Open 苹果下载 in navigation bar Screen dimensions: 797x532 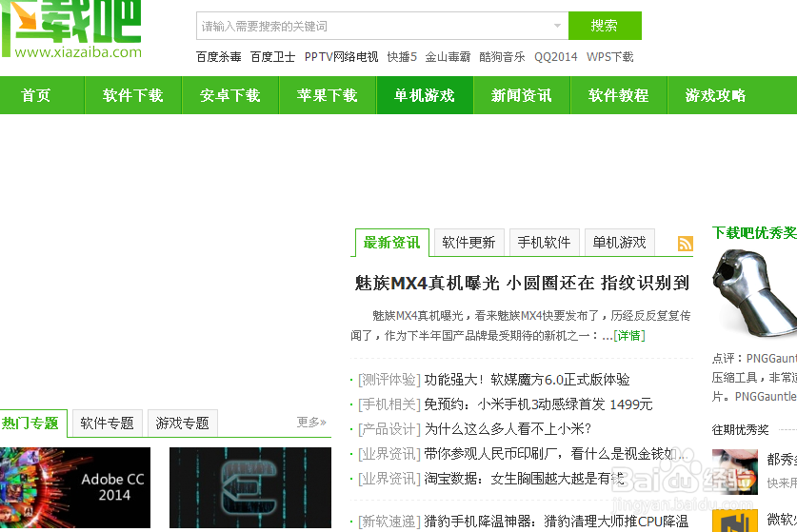point(328,95)
